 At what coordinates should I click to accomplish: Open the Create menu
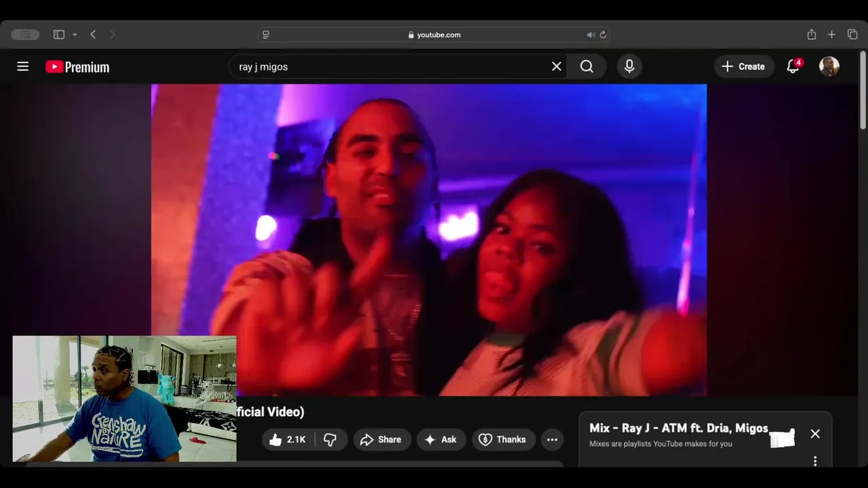point(744,66)
